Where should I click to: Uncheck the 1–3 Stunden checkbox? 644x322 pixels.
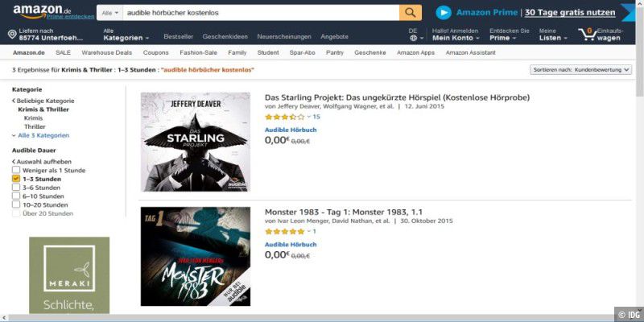16,179
